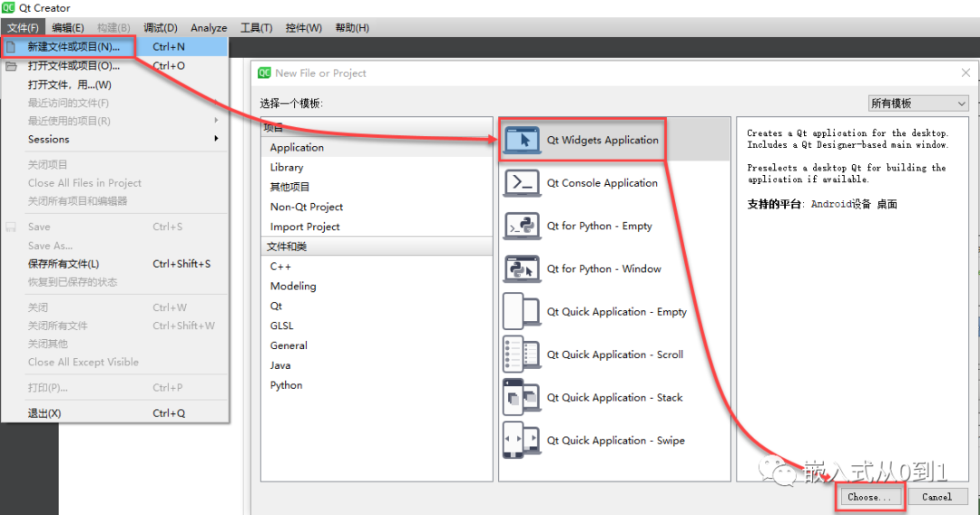The height and width of the screenshot is (515, 980).
Task: Select Java file category
Action: point(377,365)
